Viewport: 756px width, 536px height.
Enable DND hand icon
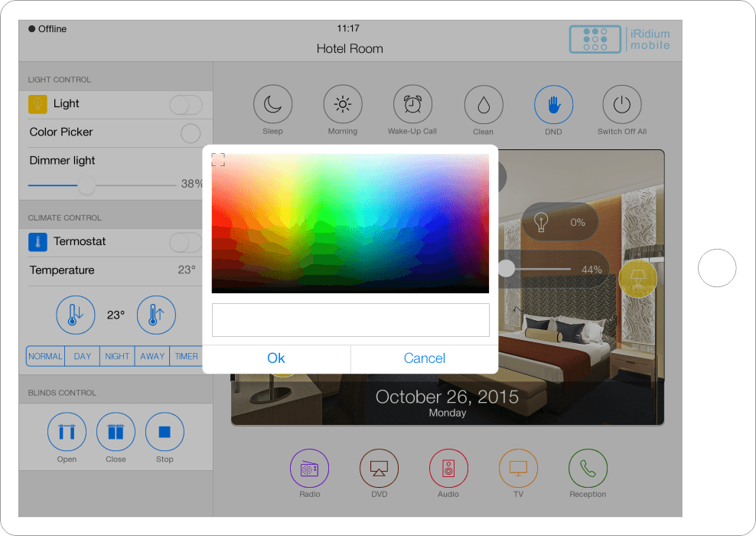tap(553, 105)
